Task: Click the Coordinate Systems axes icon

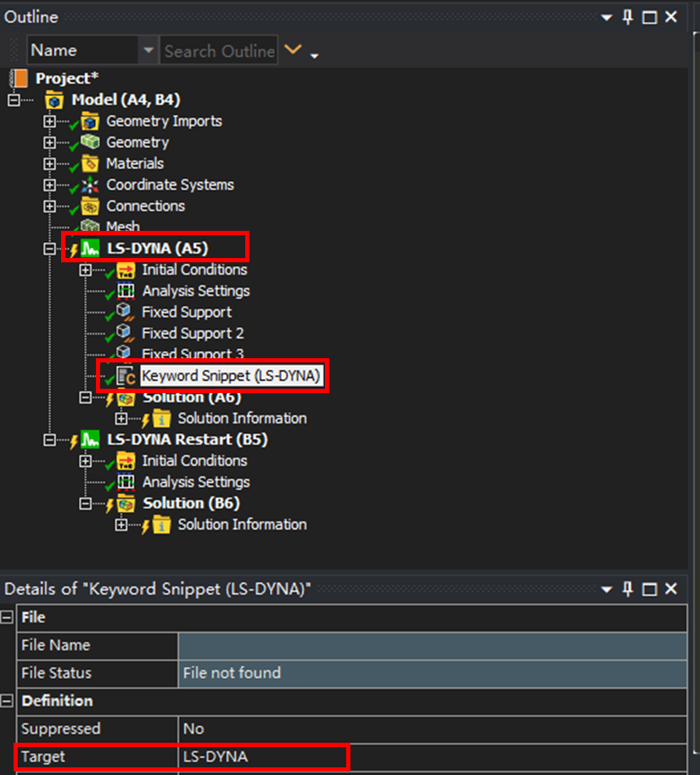Action: pyautogui.click(x=90, y=185)
